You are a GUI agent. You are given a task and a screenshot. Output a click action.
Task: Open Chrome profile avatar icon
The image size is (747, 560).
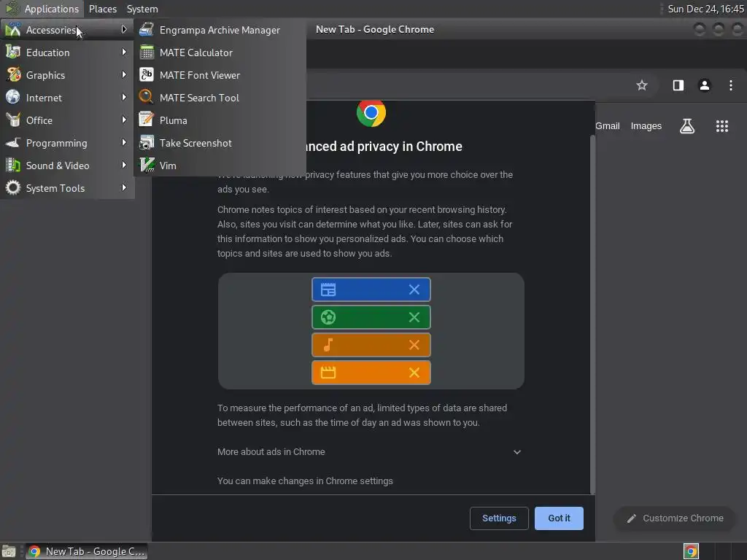(x=704, y=85)
